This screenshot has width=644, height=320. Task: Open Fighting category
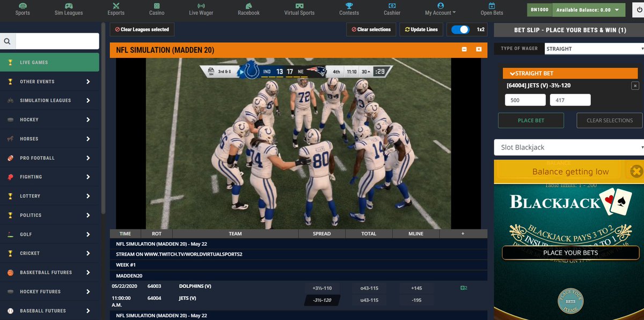(x=50, y=177)
